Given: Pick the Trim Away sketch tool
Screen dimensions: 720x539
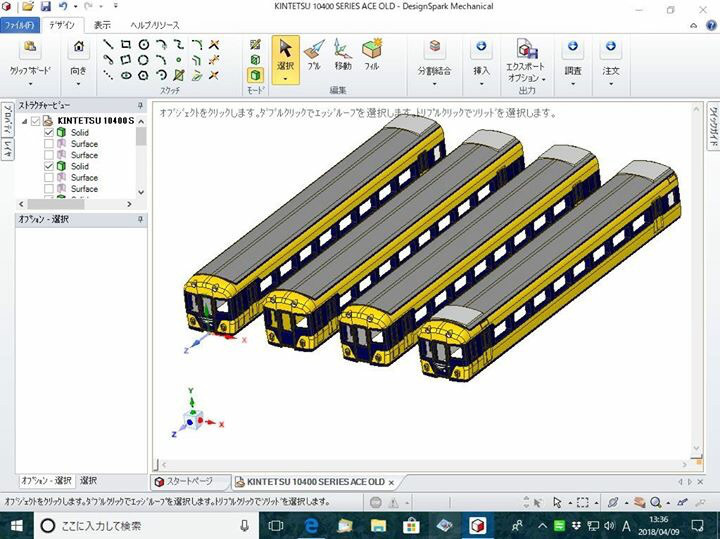Looking at the screenshot, I should point(214,45).
